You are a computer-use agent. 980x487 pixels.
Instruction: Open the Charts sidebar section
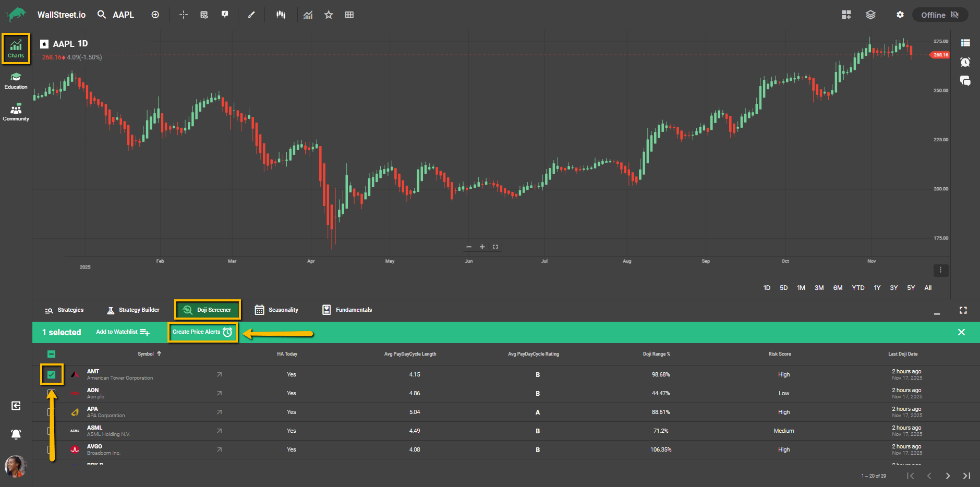point(16,48)
